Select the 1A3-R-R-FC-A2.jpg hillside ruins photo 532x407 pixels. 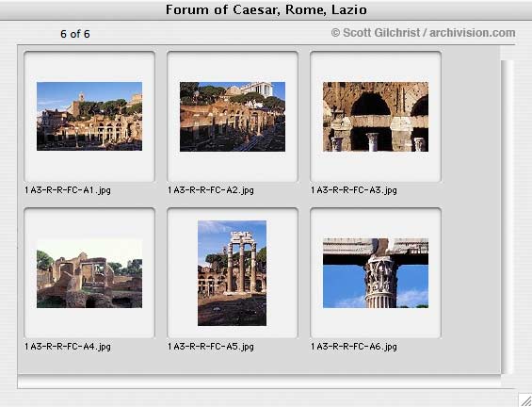click(233, 117)
